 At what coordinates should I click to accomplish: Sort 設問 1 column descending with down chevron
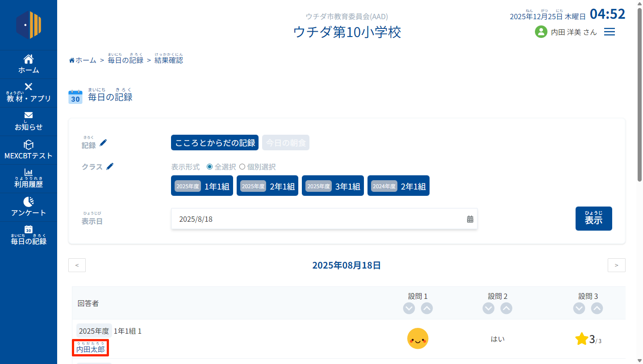(409, 308)
